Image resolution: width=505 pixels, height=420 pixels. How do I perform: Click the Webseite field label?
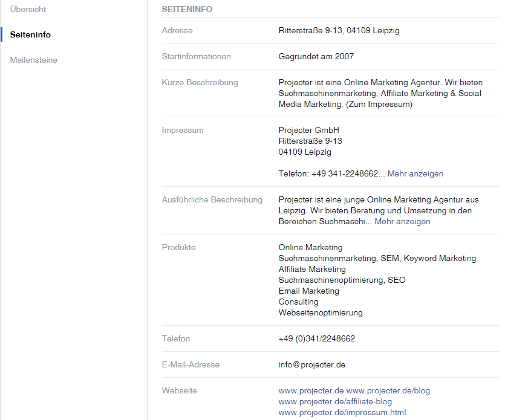(180, 391)
